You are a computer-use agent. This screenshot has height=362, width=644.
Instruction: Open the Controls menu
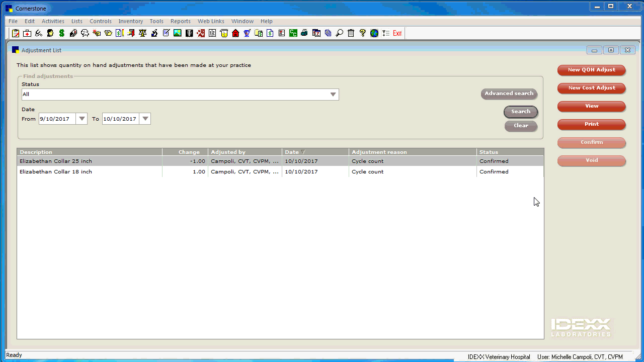click(x=101, y=21)
